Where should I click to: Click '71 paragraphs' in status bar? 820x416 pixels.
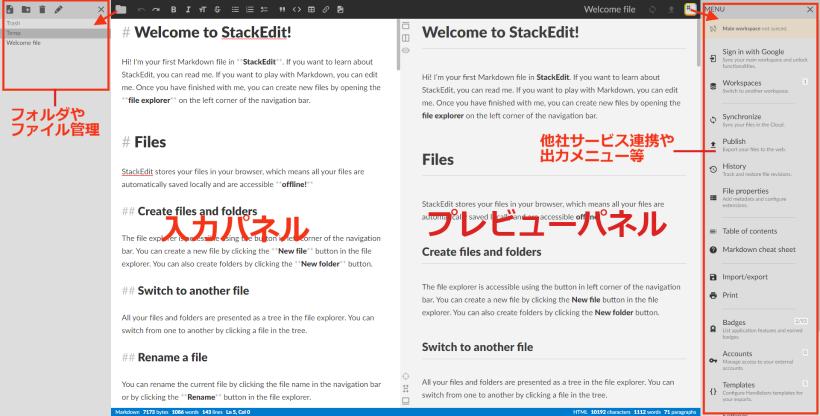point(680,412)
